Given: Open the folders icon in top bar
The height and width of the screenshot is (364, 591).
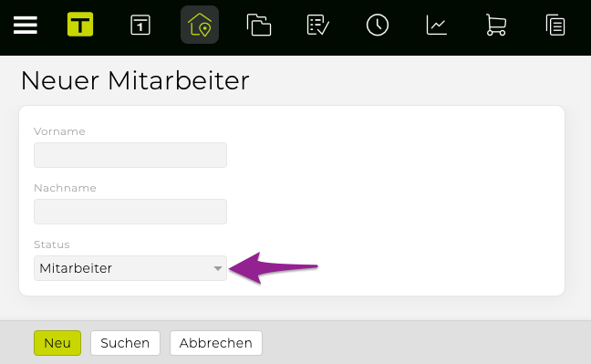Looking at the screenshot, I should [x=259, y=25].
